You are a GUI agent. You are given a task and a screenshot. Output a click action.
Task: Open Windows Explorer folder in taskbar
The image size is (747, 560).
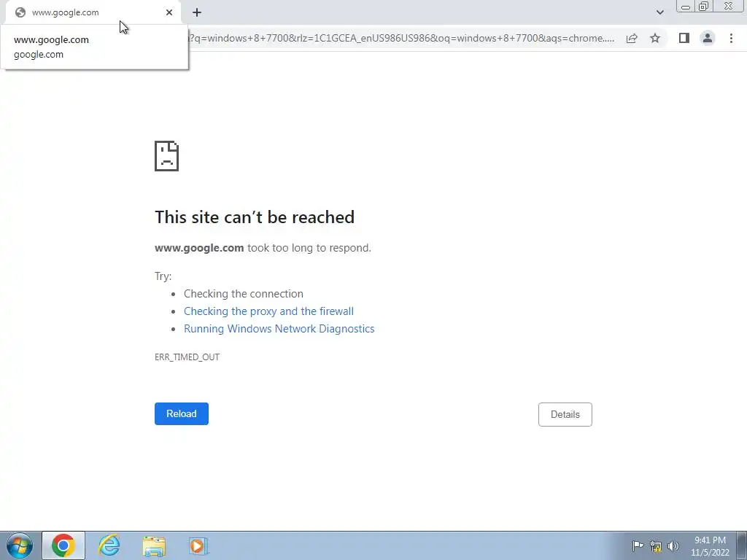tap(154, 545)
